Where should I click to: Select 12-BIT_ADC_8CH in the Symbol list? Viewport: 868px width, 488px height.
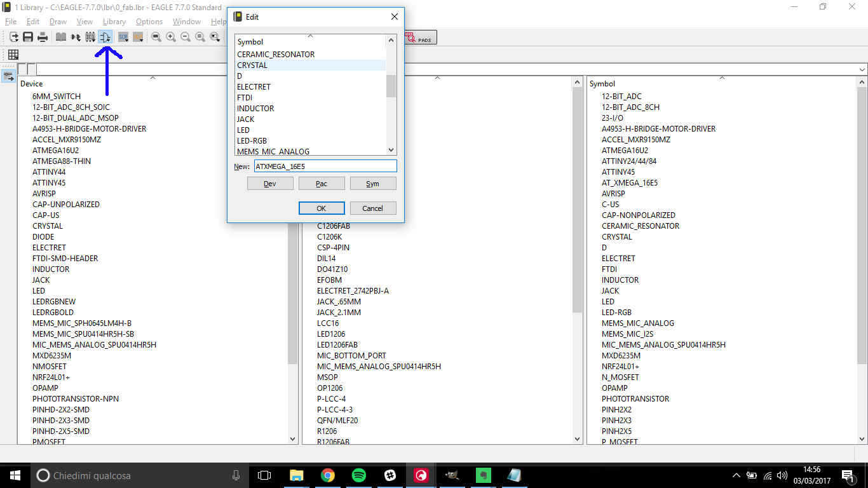pyautogui.click(x=630, y=107)
